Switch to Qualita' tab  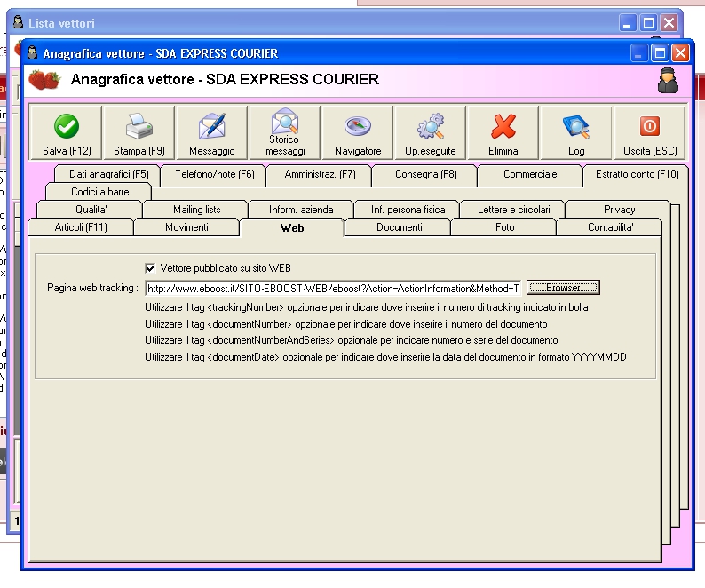[91, 210]
